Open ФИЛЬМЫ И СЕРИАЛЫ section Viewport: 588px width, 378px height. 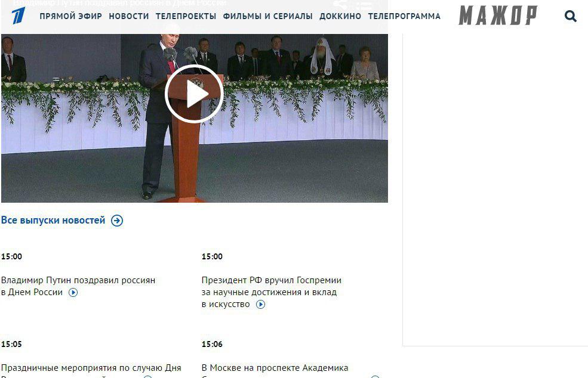[268, 16]
